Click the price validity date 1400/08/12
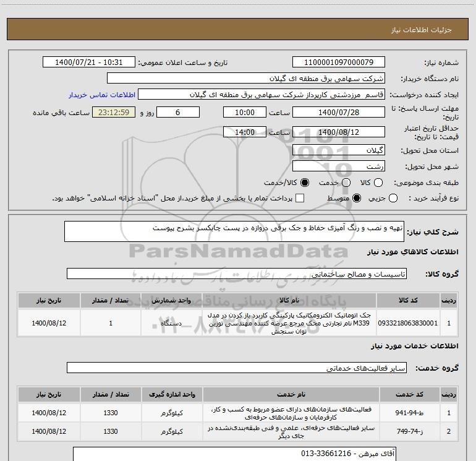This screenshot has width=476, height=461. pos(339,132)
